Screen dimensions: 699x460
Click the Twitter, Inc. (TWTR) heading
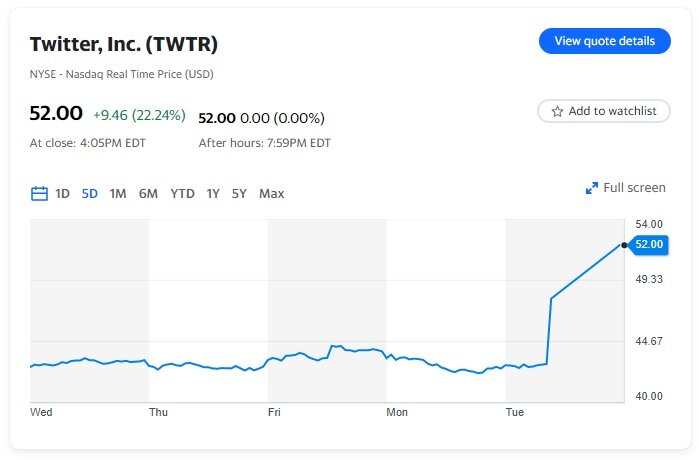[x=124, y=44]
